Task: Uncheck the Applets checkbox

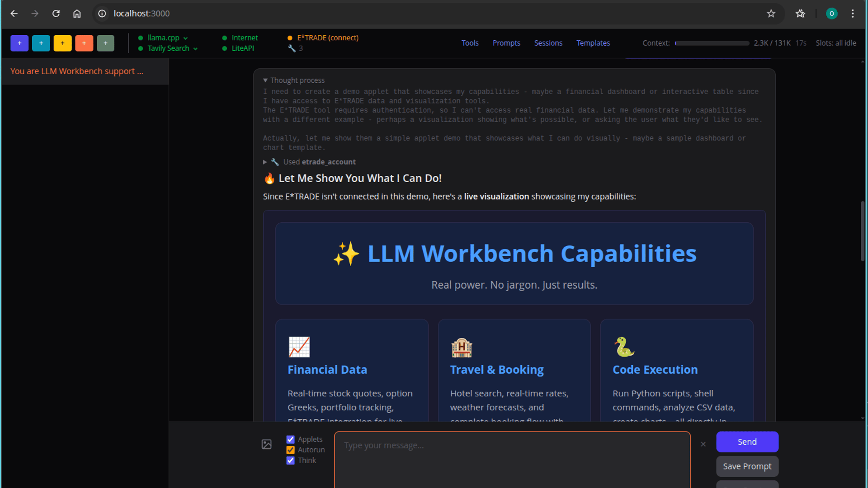Action: click(x=291, y=439)
